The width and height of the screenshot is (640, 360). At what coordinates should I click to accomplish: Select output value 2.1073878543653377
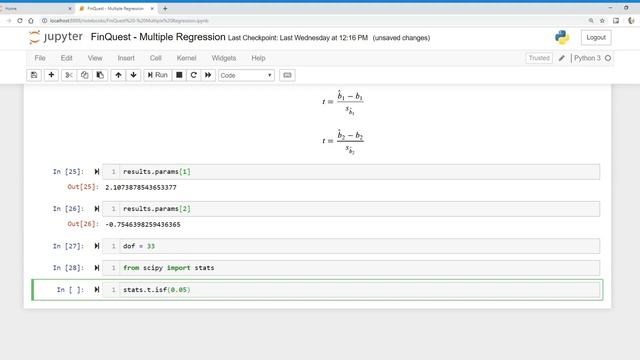click(141, 187)
